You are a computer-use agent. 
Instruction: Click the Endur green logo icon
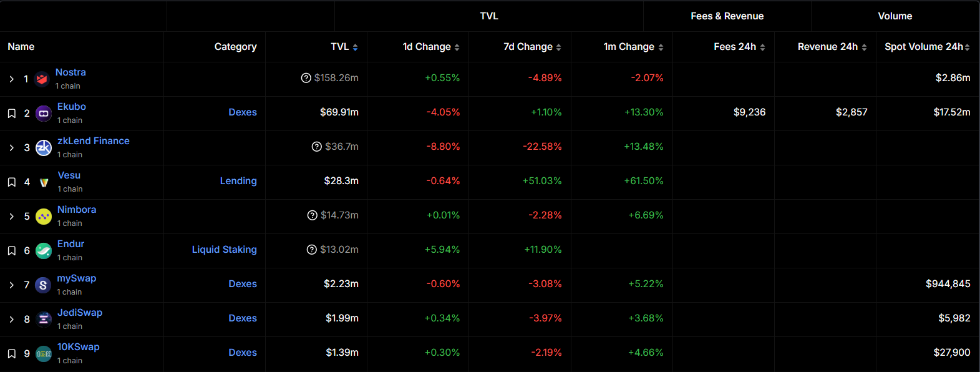click(x=44, y=251)
